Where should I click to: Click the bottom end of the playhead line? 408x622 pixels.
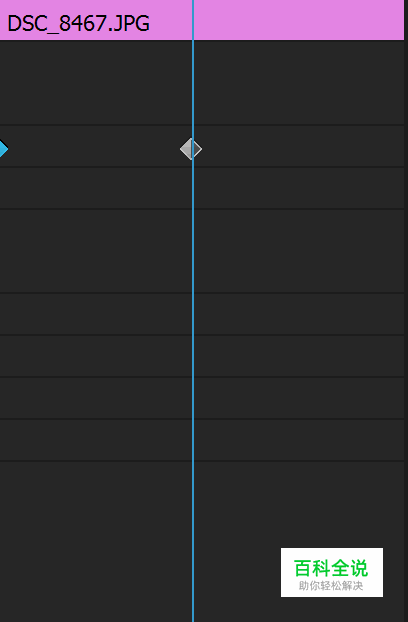point(193,619)
